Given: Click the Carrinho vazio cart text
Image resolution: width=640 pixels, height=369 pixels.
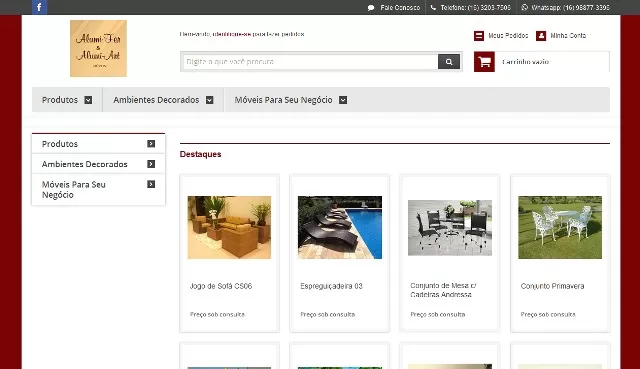Looking at the screenshot, I should point(525,62).
